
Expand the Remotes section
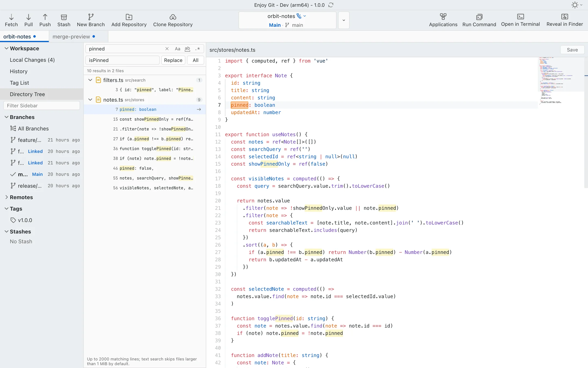(x=6, y=197)
